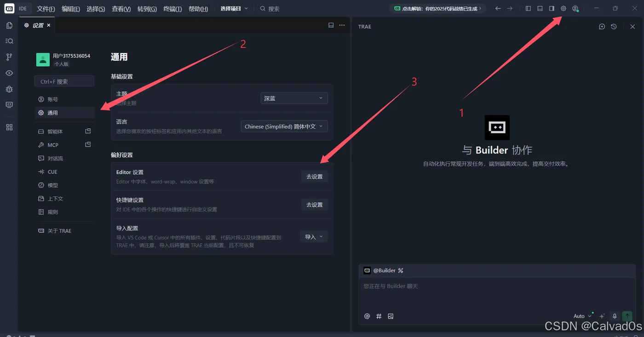The width and height of the screenshot is (644, 337).
Task: Open the 选择项目 project dropdown
Action: click(x=234, y=8)
